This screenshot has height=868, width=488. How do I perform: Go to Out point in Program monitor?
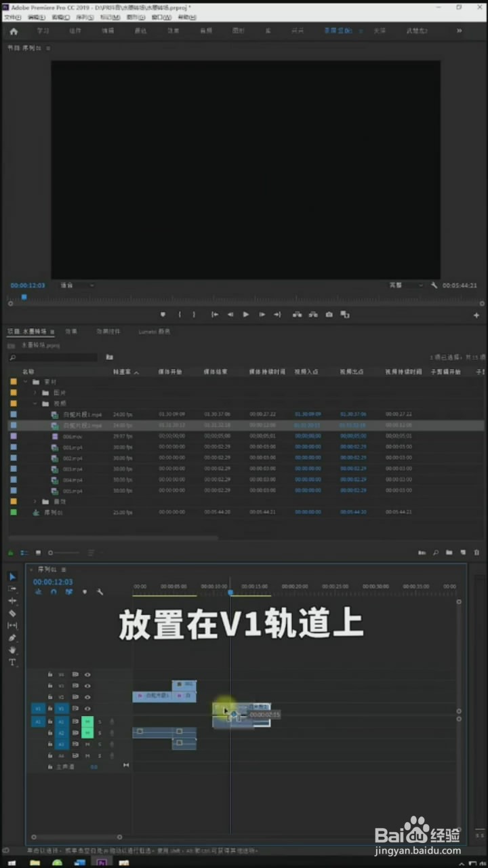pyautogui.click(x=277, y=315)
